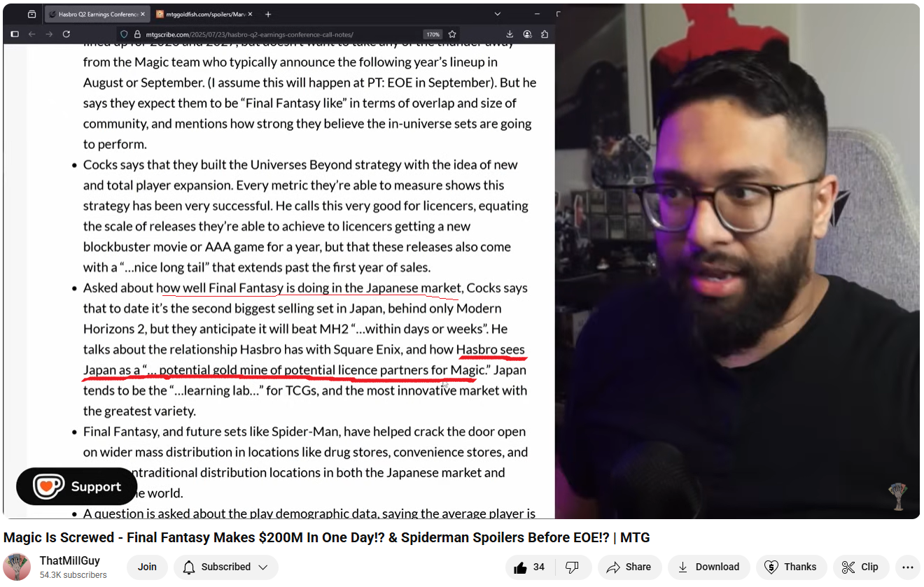Toggle the browser sidebar icon
The image size is (924, 587).
coord(14,34)
